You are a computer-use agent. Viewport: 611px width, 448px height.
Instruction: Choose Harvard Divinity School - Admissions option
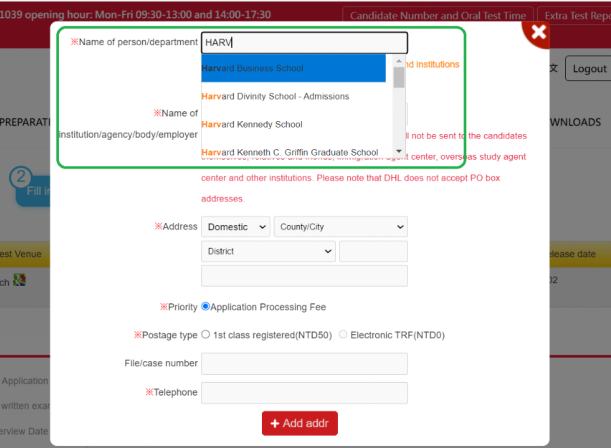tap(293, 96)
